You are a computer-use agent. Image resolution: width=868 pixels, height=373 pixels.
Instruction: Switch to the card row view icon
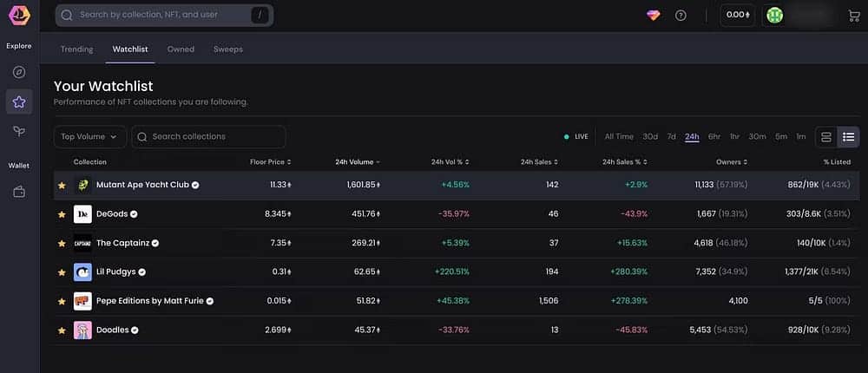coord(825,136)
